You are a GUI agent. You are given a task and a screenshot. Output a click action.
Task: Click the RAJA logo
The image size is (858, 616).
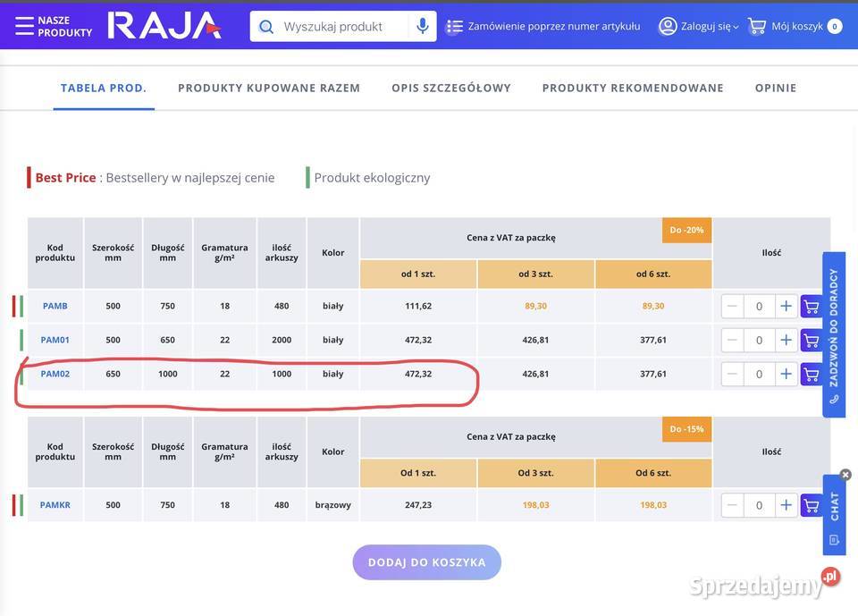click(164, 26)
